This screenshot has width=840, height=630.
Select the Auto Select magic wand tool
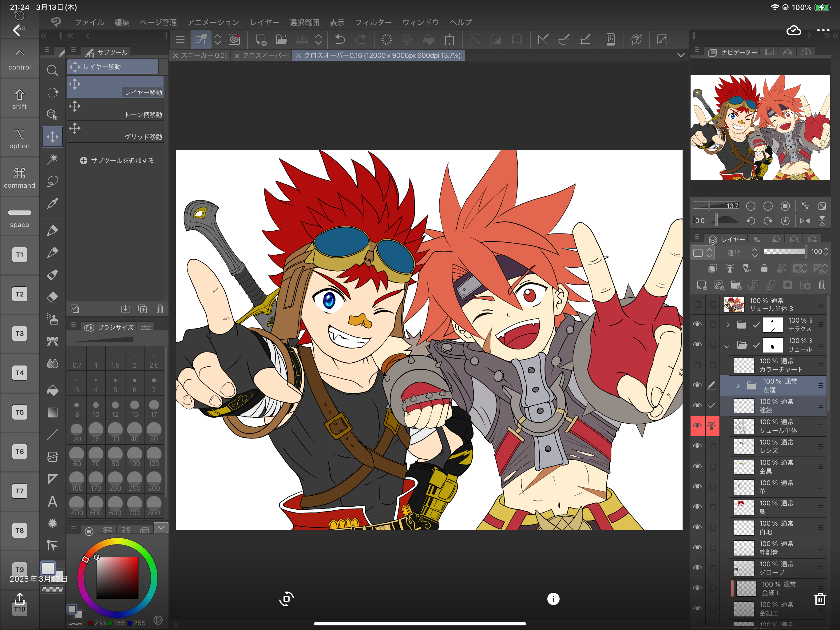click(x=52, y=159)
